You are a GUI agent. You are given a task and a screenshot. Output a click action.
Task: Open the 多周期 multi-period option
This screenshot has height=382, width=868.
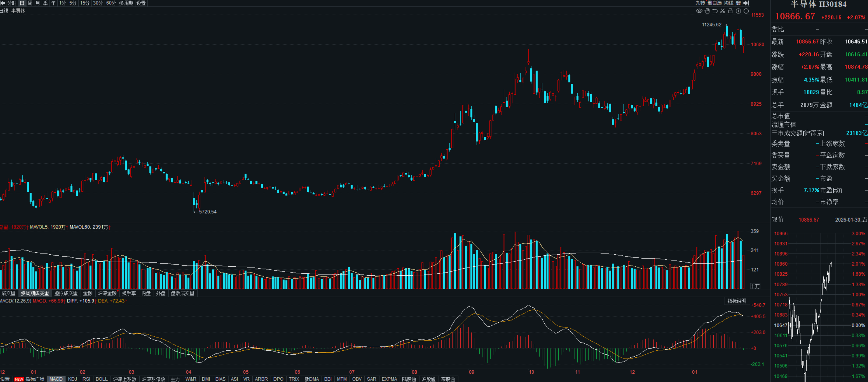(126, 3)
